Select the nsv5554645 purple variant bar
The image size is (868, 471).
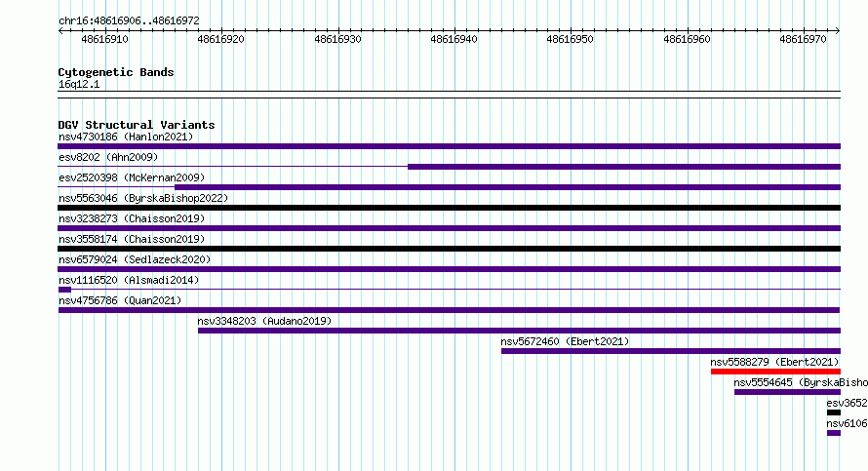pyautogui.click(x=787, y=392)
